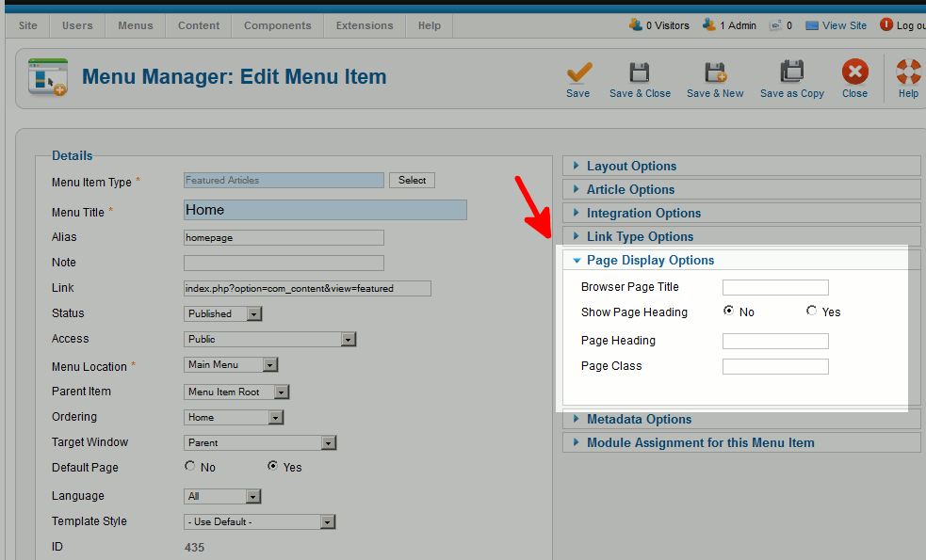
Task: Open the Components menu
Action: 277,25
